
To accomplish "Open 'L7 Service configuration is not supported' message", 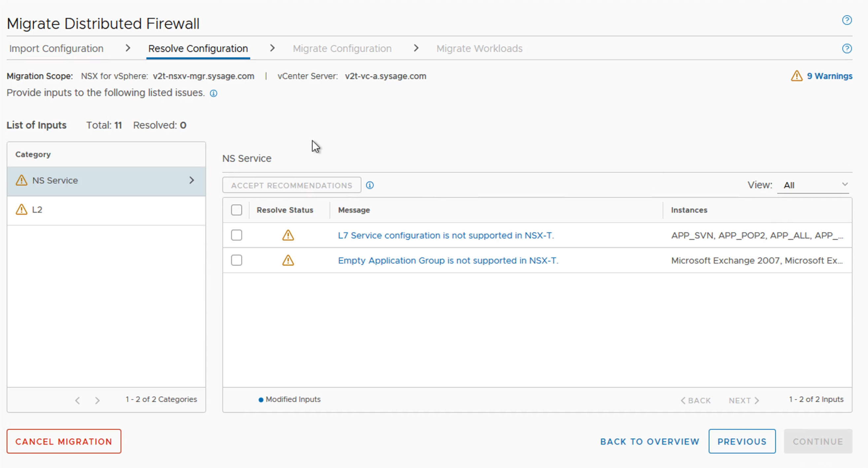I will 446,235.
